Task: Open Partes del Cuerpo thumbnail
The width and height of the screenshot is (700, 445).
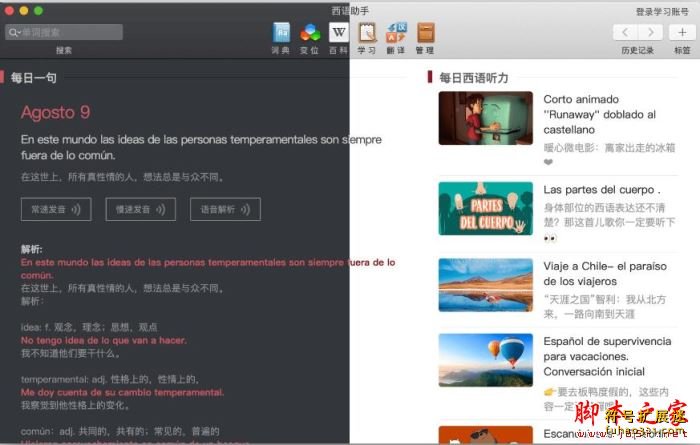Action: point(486,208)
